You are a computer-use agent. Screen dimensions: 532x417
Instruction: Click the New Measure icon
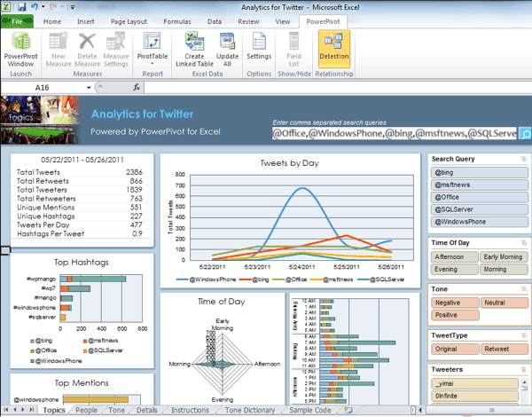pos(59,49)
